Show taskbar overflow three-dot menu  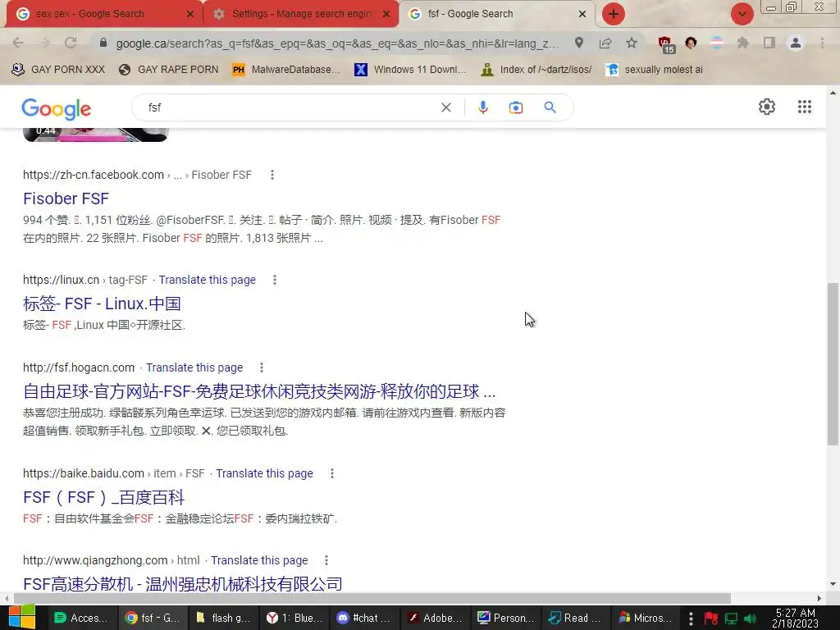[691, 619]
